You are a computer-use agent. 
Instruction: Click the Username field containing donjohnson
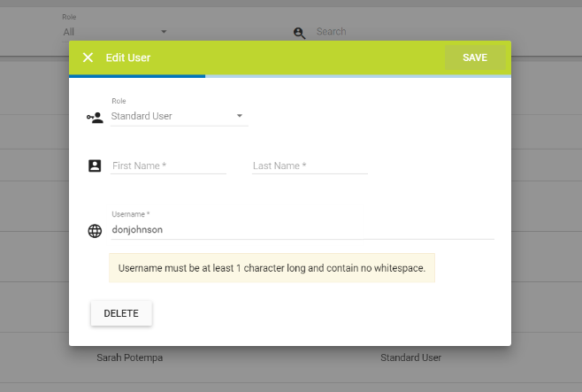301,229
